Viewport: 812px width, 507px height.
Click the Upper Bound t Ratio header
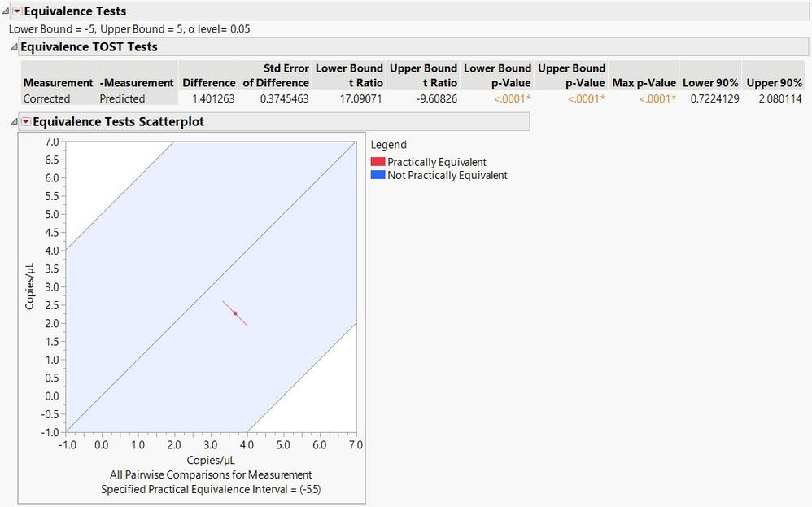tap(423, 76)
